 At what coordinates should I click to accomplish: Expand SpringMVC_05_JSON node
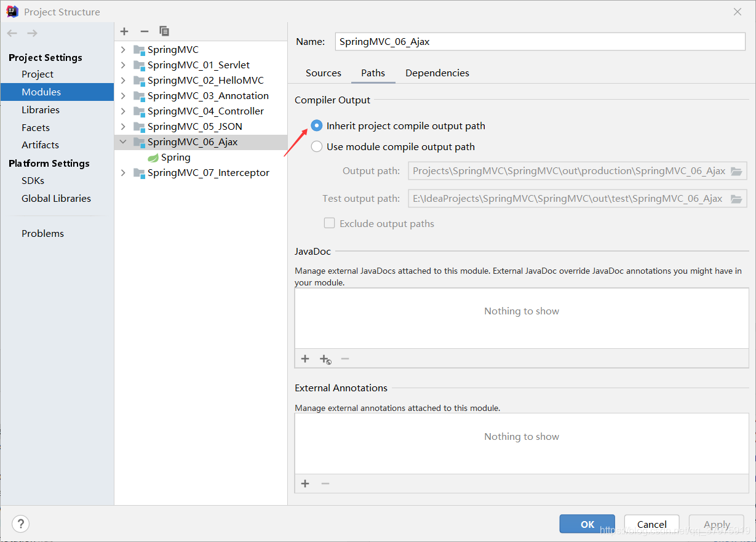(123, 127)
